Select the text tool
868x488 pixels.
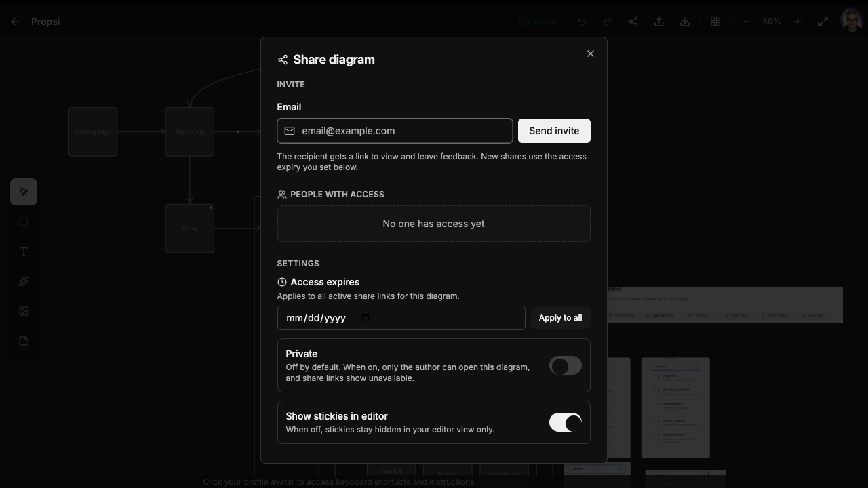pyautogui.click(x=24, y=251)
